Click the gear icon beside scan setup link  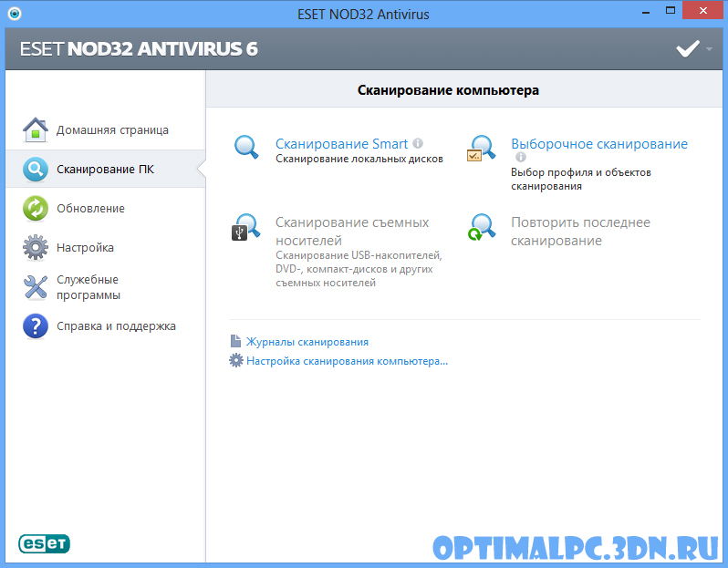[x=236, y=360]
